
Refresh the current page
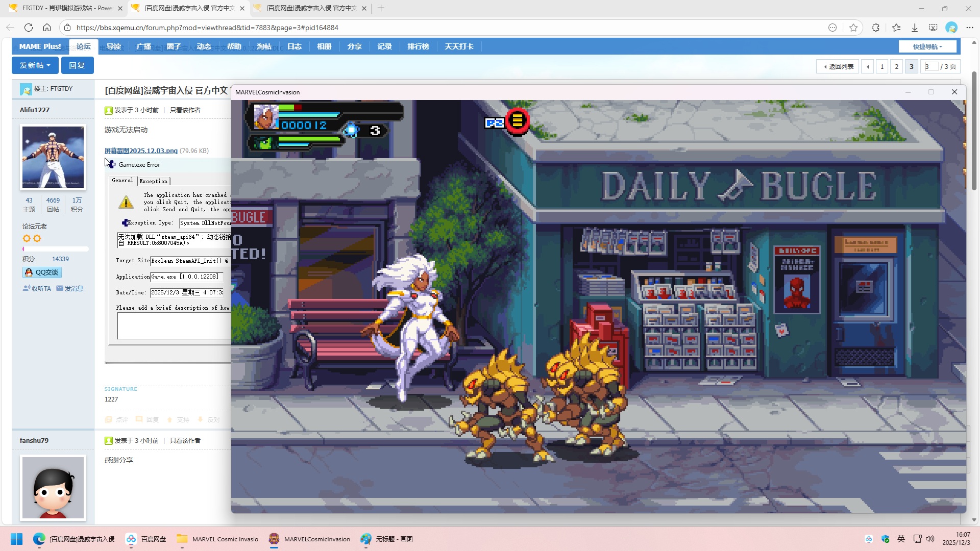pyautogui.click(x=29, y=28)
